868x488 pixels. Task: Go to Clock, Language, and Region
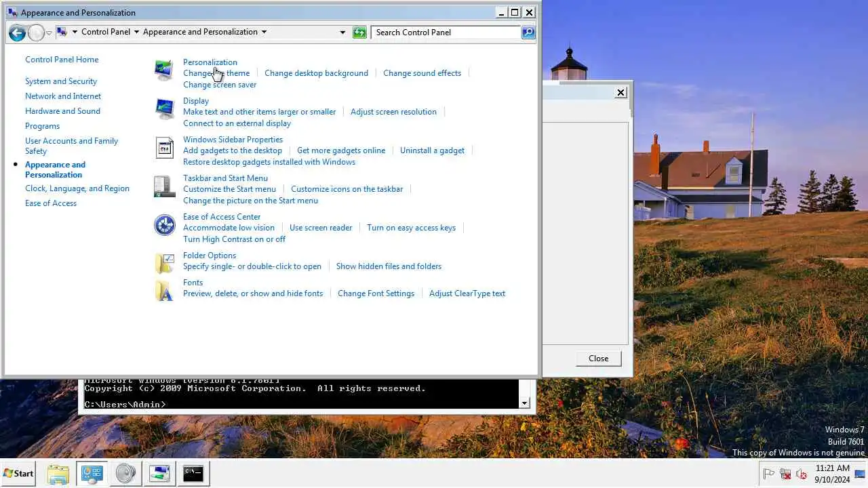click(x=77, y=188)
